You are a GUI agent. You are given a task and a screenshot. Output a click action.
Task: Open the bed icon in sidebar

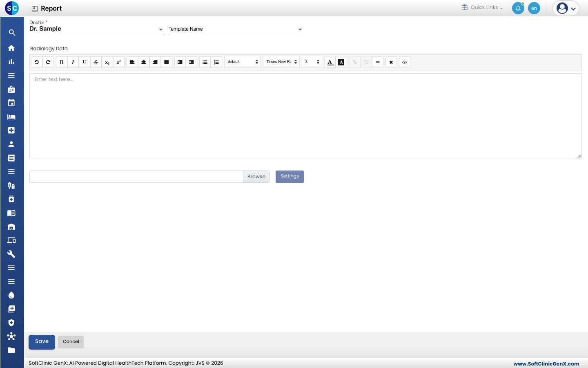coord(11,117)
